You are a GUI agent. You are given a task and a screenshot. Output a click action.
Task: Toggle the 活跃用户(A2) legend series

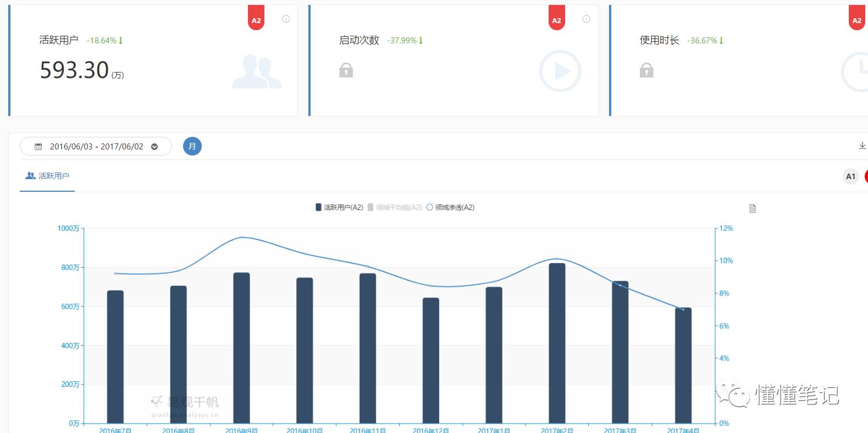pos(339,207)
